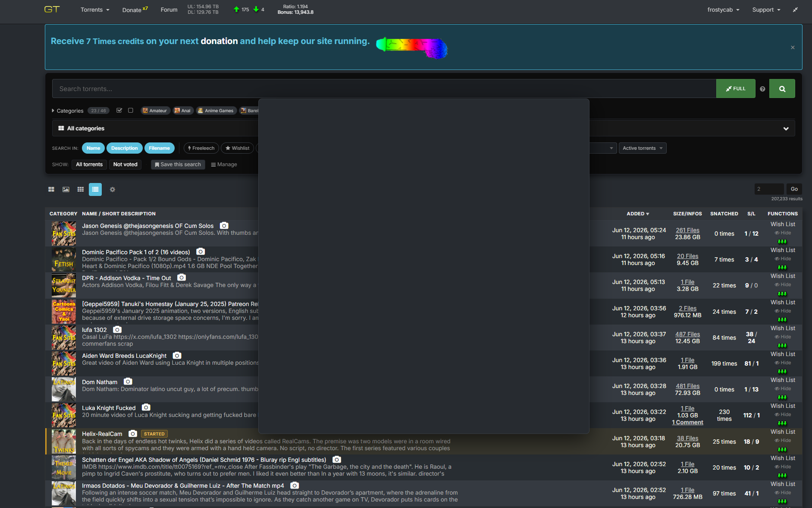Sort by ADDED column header

click(x=638, y=214)
